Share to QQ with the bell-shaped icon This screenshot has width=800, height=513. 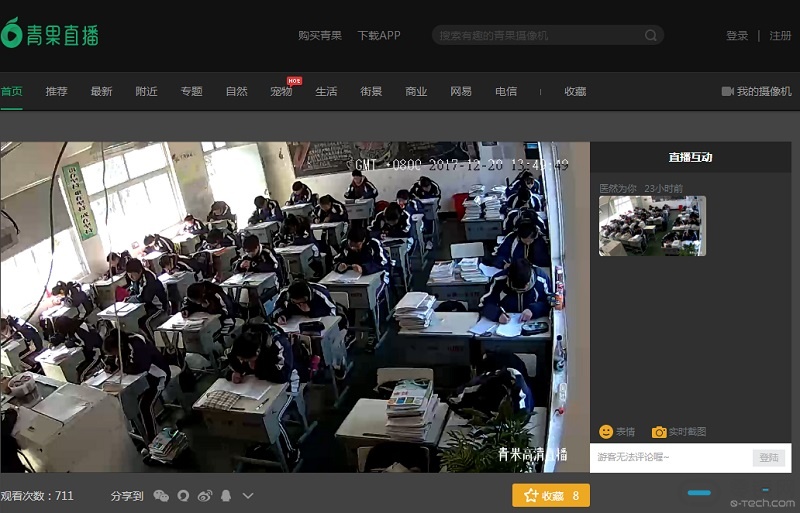(x=226, y=496)
